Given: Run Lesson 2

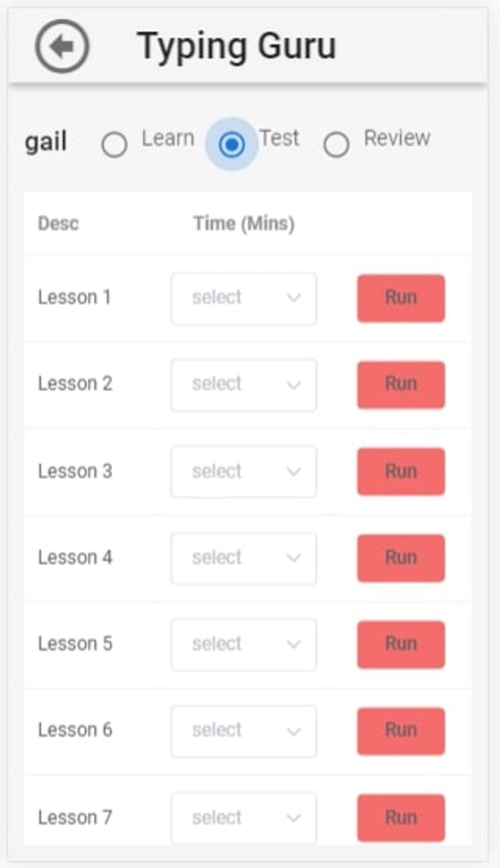Looking at the screenshot, I should tap(400, 384).
